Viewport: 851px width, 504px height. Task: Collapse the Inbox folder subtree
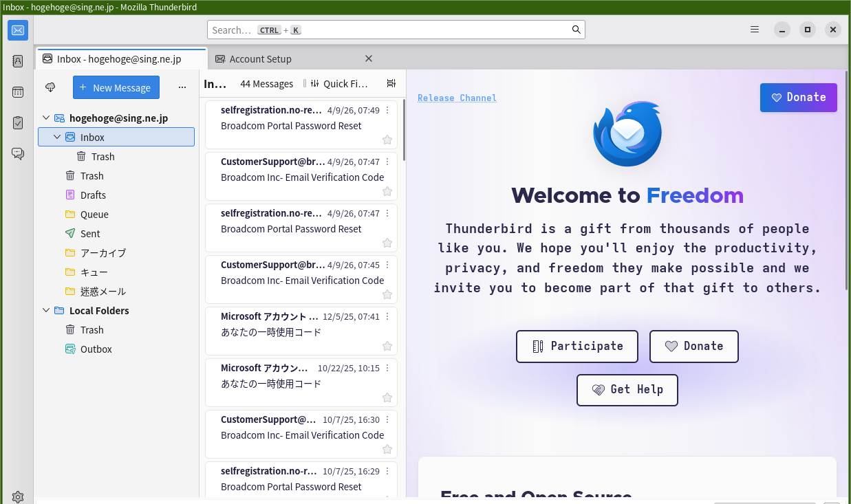pyautogui.click(x=57, y=138)
